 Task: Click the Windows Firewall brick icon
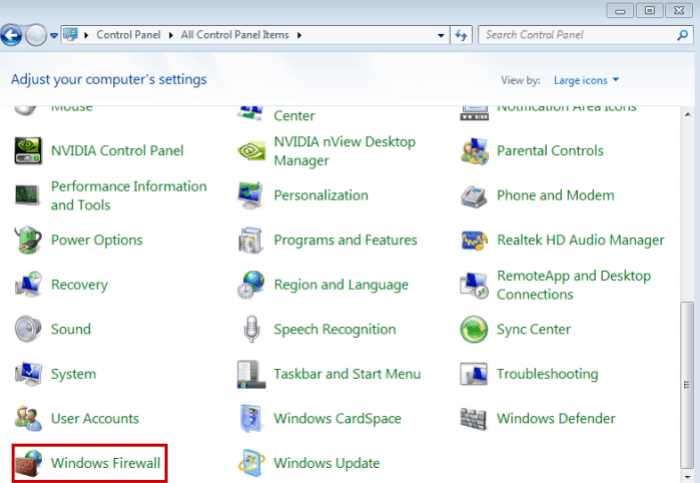(28, 463)
